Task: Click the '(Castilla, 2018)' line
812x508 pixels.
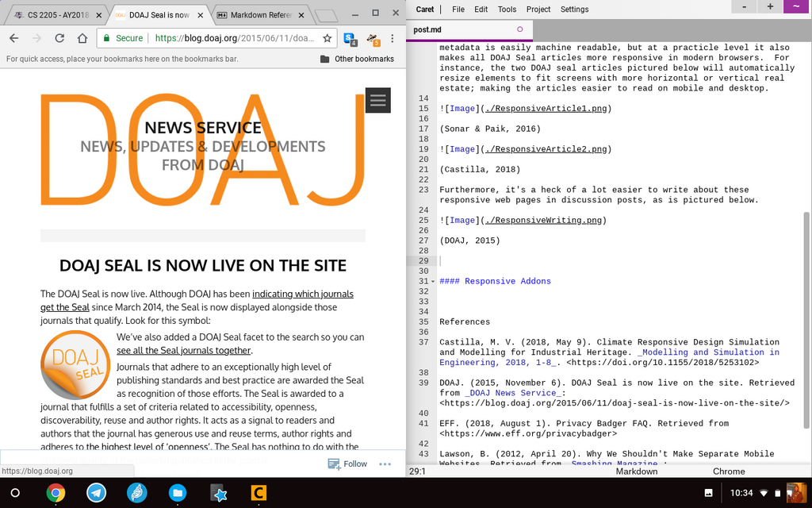Action: [480, 170]
